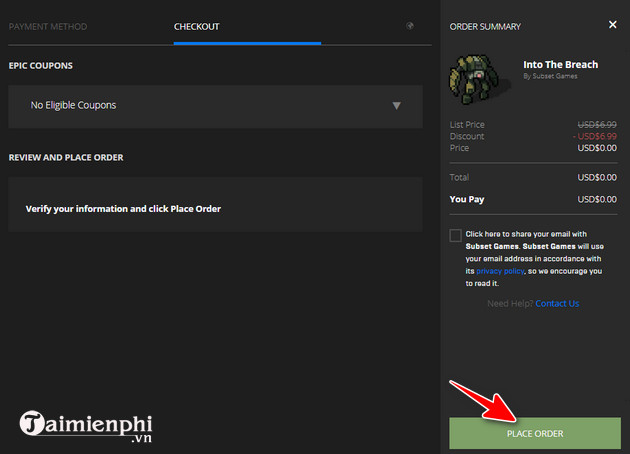
Task: Switch to the Payment Method tab
Action: click(48, 27)
